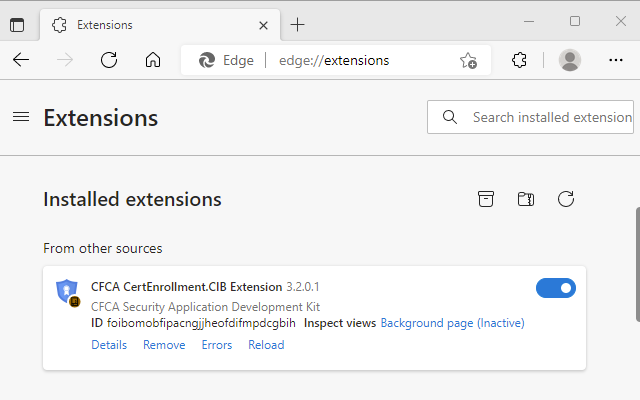Focus the Search installed extensions field
Screen dimensions: 640x400
(x=550, y=117)
